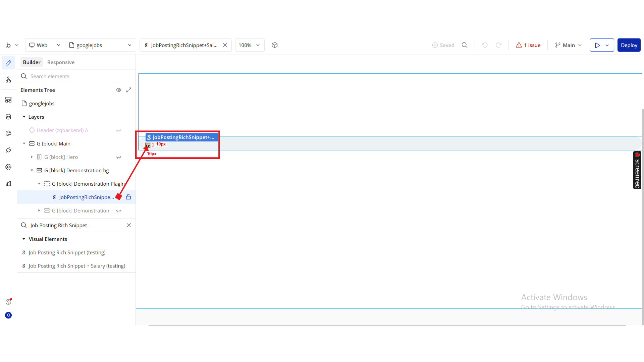The image size is (644, 362).
Task: Open the googlejobs page dropdown
Action: (100, 45)
